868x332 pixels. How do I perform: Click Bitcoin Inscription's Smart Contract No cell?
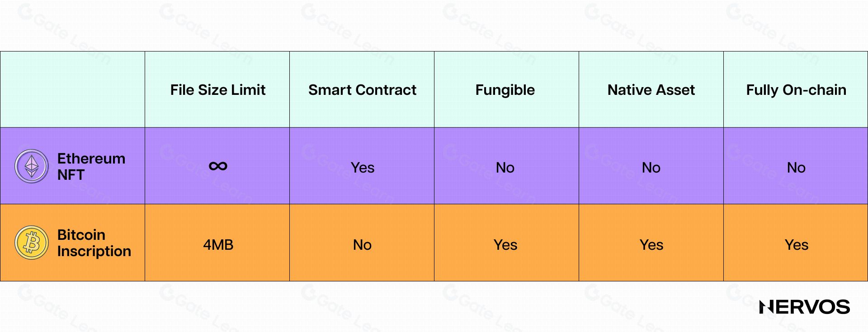point(362,245)
